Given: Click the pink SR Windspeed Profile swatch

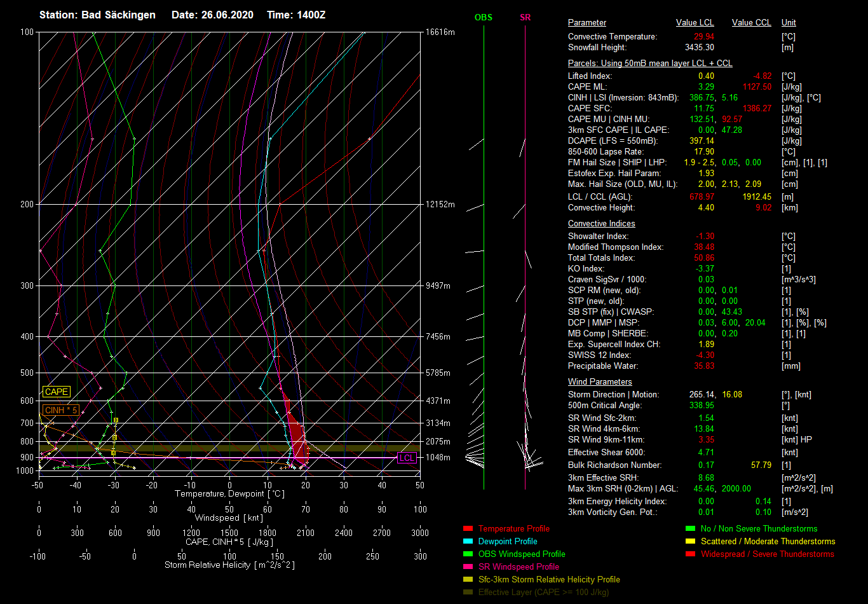Looking at the screenshot, I should (468, 567).
